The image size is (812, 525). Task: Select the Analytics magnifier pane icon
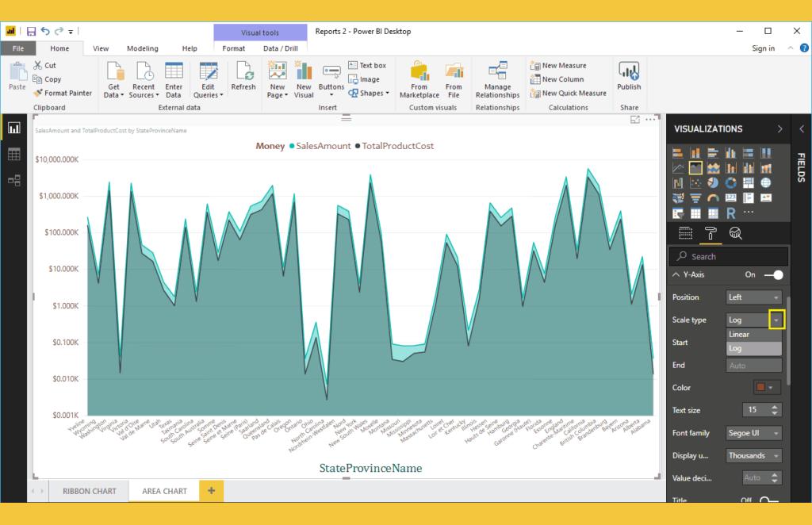[735, 232]
